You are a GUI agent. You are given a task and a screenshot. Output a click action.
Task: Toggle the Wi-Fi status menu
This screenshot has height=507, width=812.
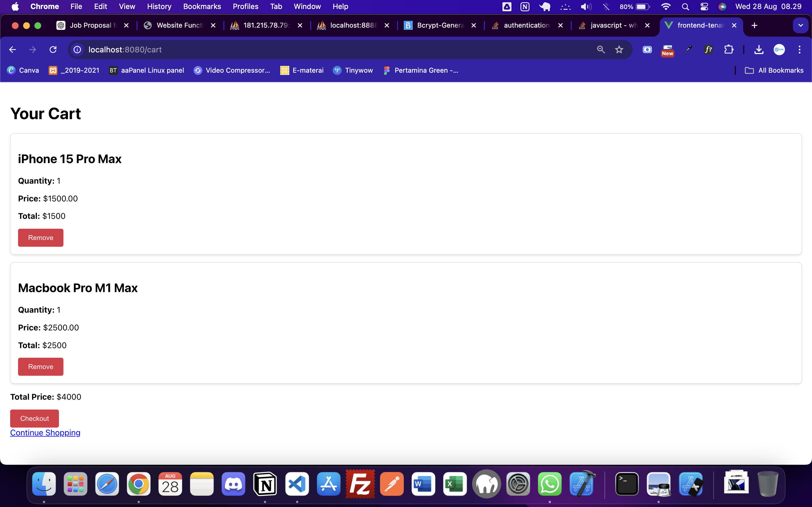coord(665,7)
